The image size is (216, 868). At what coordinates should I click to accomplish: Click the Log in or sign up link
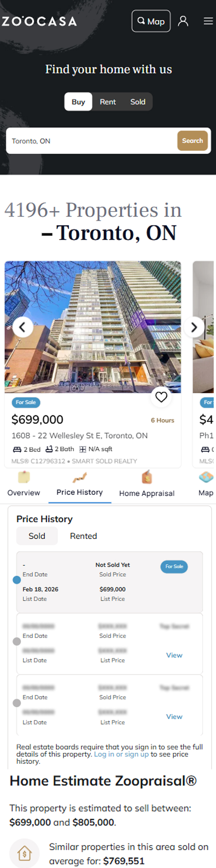click(121, 754)
